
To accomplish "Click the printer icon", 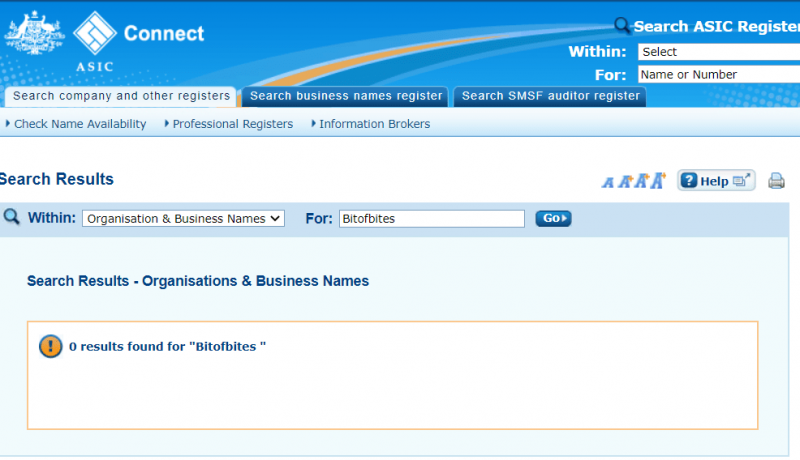I will point(776,181).
